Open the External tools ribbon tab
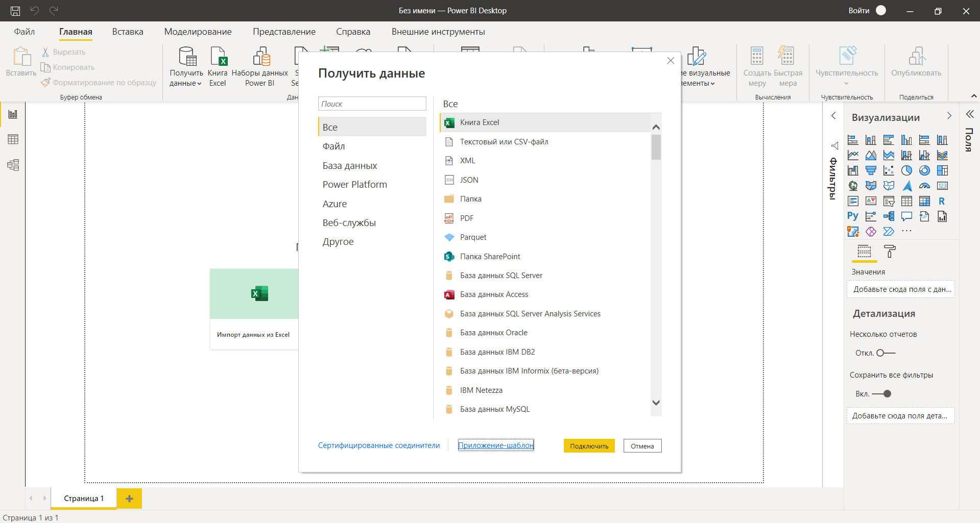Image resolution: width=980 pixels, height=523 pixels. (x=438, y=32)
